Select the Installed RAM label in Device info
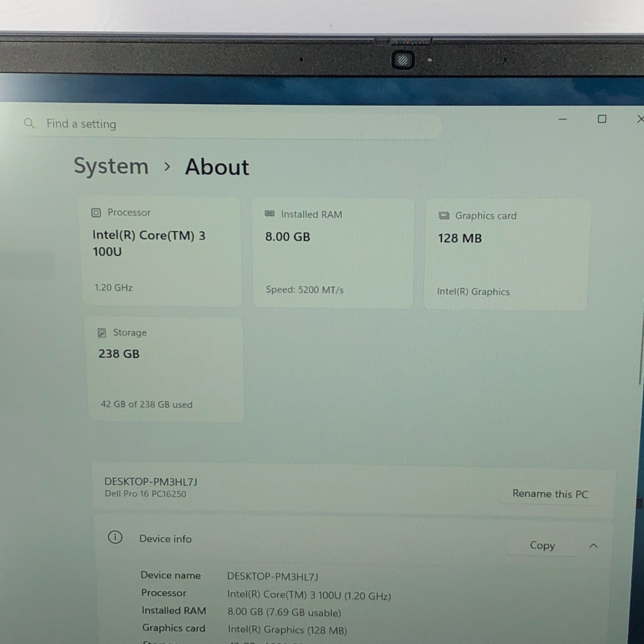Screen dimensions: 644x644 click(x=174, y=611)
